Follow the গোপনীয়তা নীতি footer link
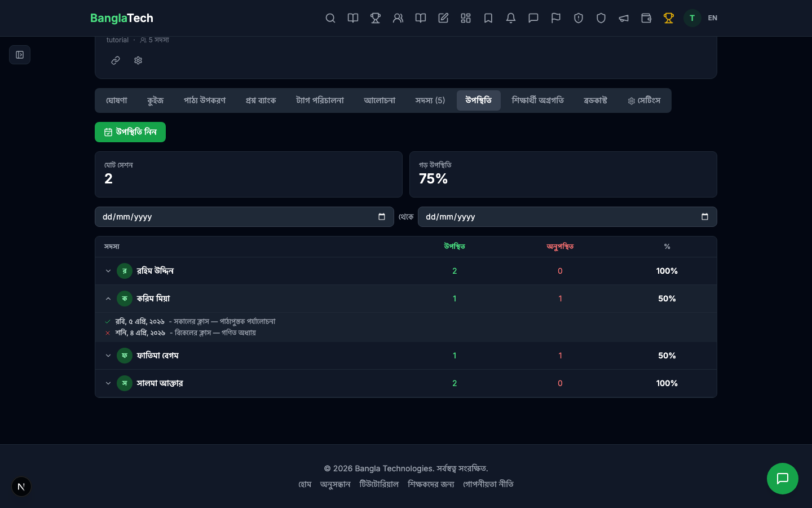The width and height of the screenshot is (812, 508). [x=488, y=484]
